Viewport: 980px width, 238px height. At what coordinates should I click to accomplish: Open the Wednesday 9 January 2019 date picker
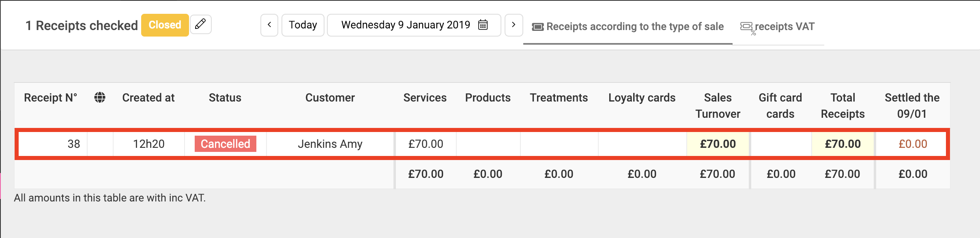click(414, 25)
